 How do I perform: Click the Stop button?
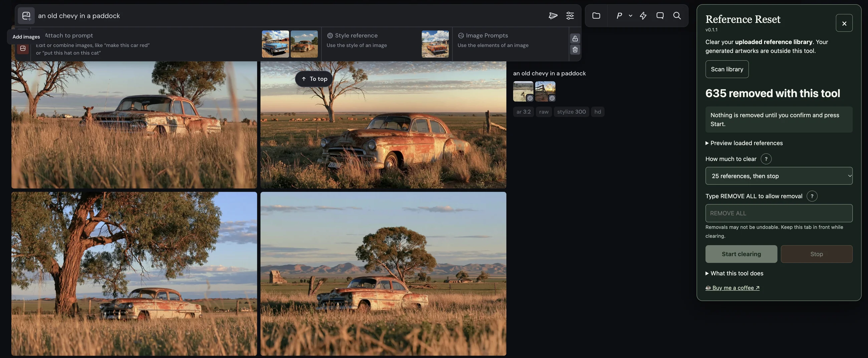tap(816, 254)
